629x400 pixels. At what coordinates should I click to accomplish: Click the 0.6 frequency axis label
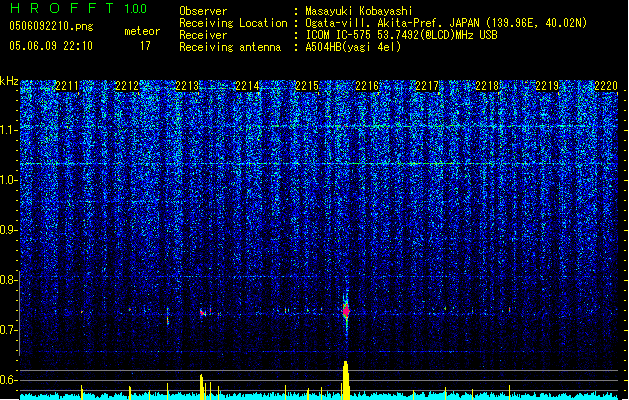click(x=8, y=380)
